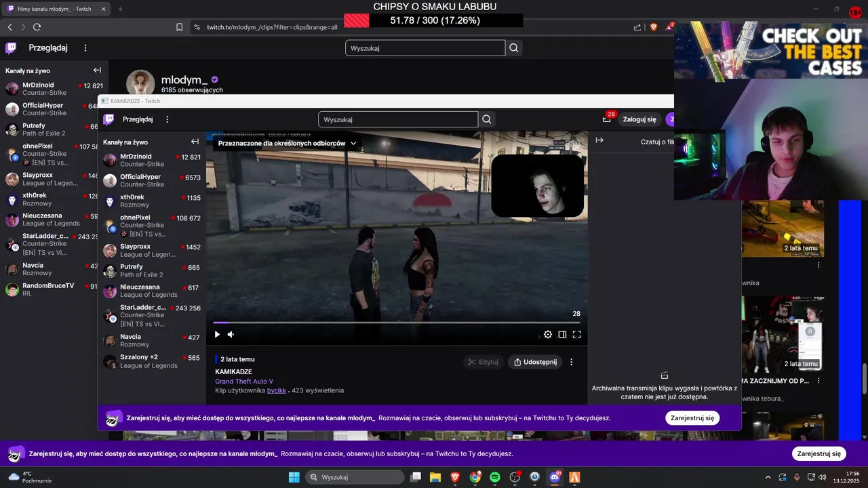Click the clip seek bar
This screenshot has height=488, width=868.
[x=397, y=323]
